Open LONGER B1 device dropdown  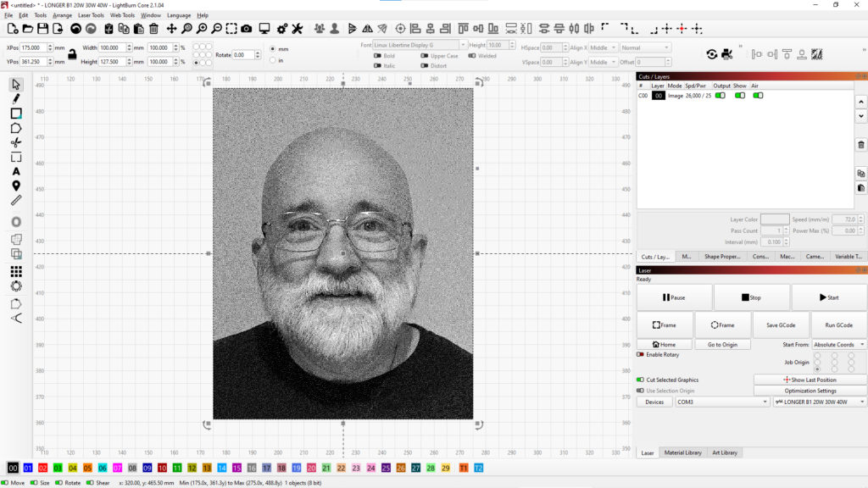tap(820, 402)
